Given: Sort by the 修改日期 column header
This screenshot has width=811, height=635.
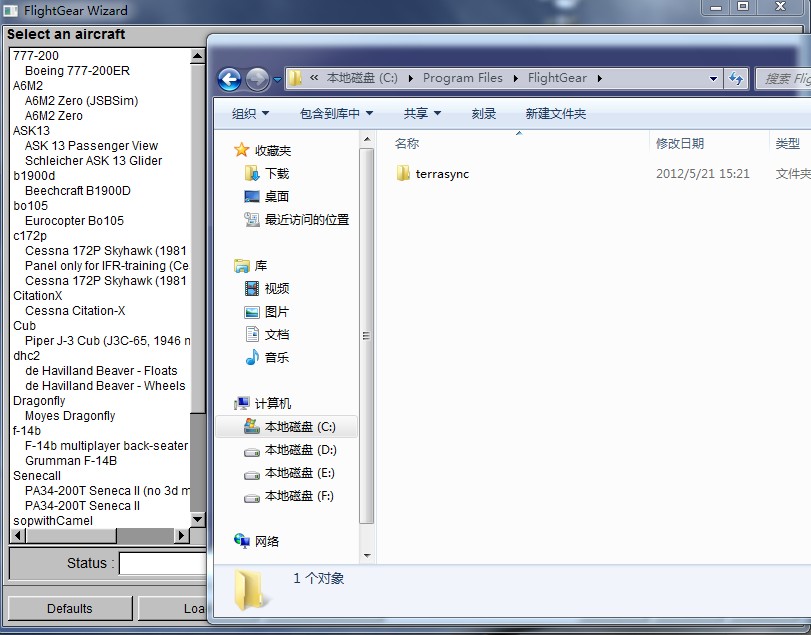Looking at the screenshot, I should pyautogui.click(x=680, y=143).
